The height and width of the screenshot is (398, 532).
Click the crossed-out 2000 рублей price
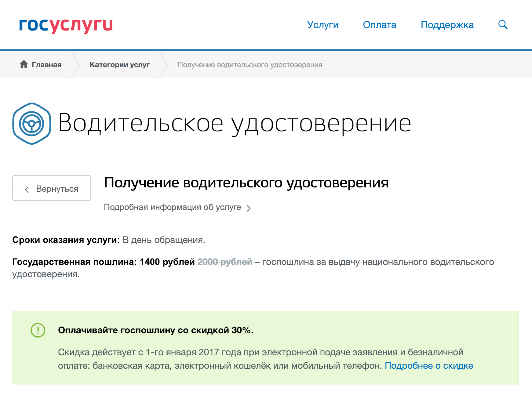[224, 262]
